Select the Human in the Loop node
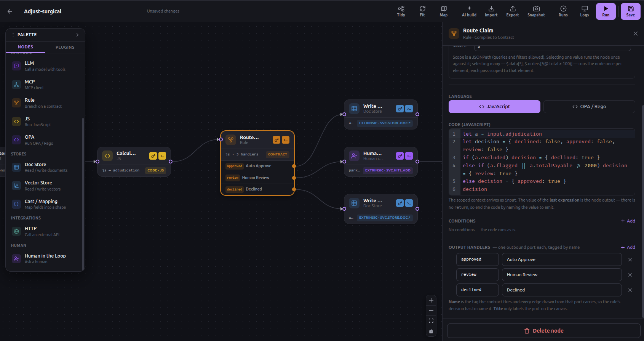Screen dimensions: 644x341 [x=45, y=259]
